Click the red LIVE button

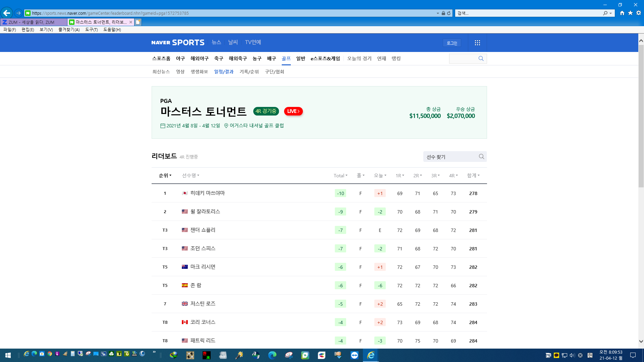tap(293, 111)
